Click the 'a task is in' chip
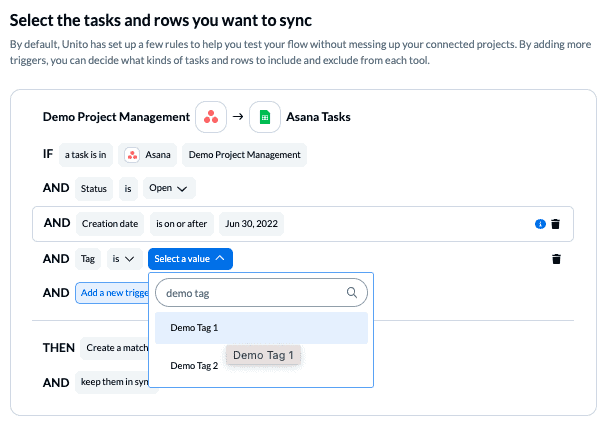 click(x=86, y=155)
